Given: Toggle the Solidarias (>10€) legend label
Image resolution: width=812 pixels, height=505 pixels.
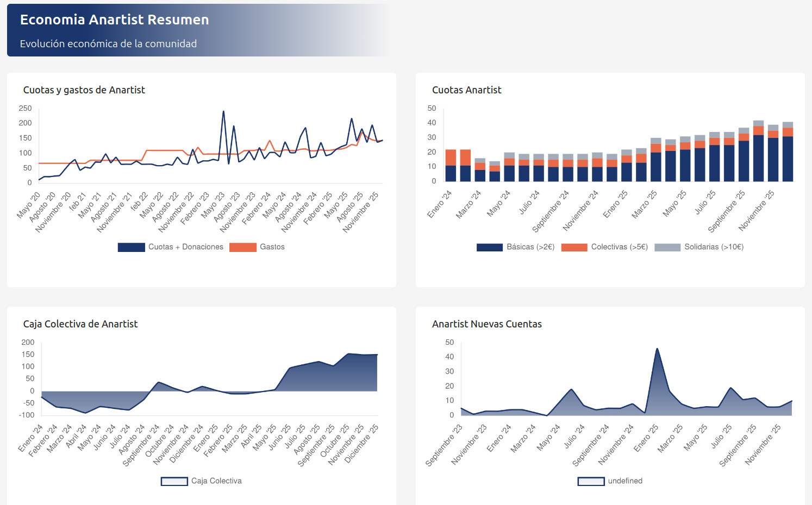Looking at the screenshot, I should [x=713, y=247].
